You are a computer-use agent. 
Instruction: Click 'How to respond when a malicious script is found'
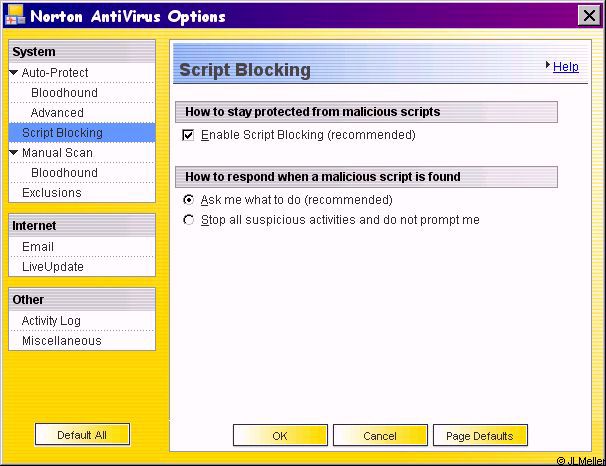click(x=366, y=177)
